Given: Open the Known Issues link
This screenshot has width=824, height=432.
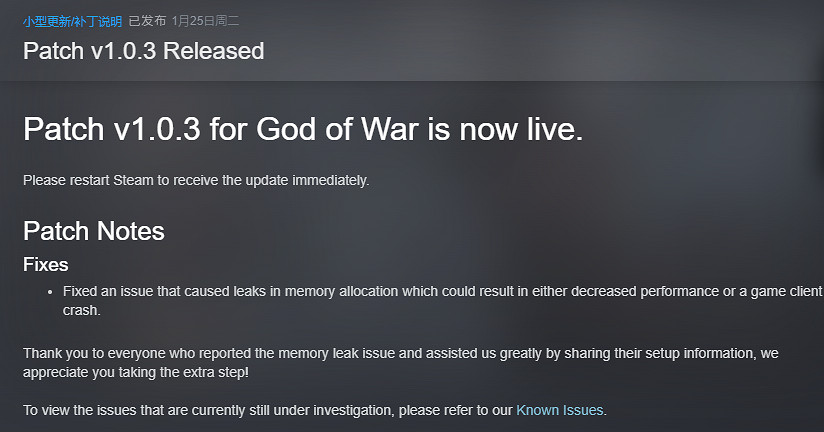Looking at the screenshot, I should 560,410.
